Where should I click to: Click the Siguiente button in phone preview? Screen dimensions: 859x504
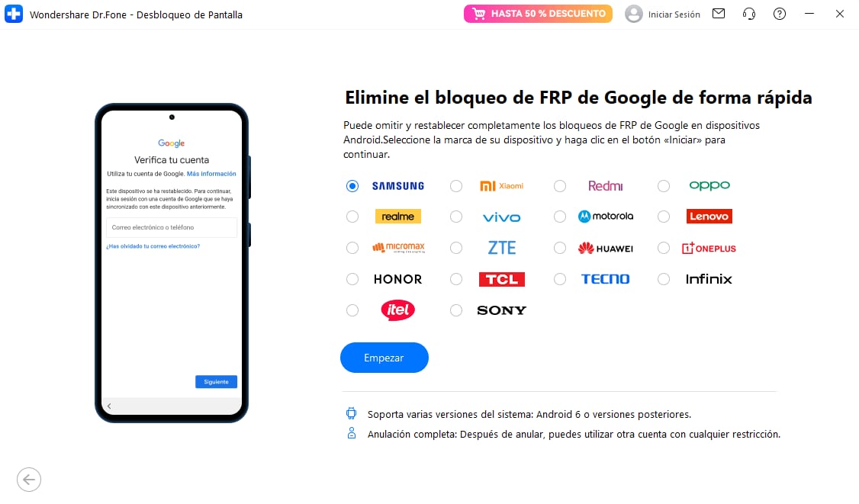216,381
